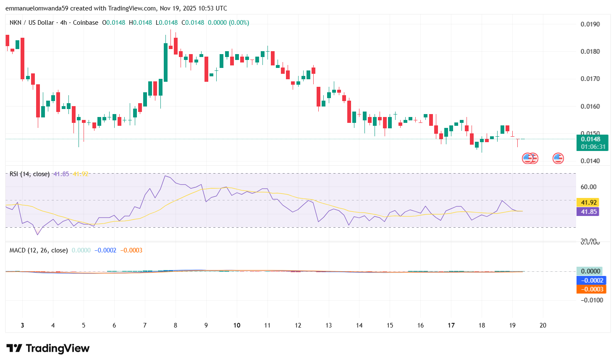The image size is (616, 364).
Task: Click the bold date 10 on the time axis
Action: coord(236,325)
